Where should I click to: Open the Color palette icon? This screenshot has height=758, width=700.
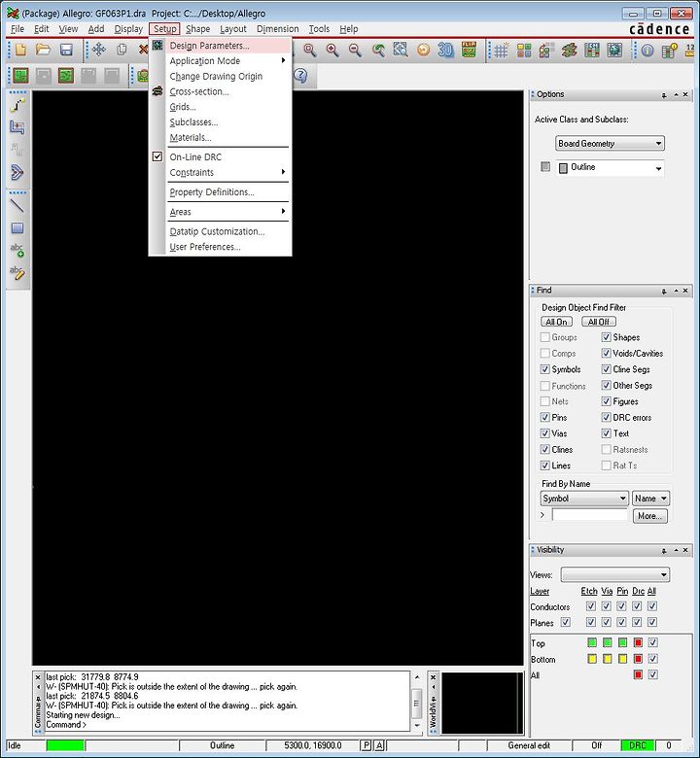click(524, 51)
